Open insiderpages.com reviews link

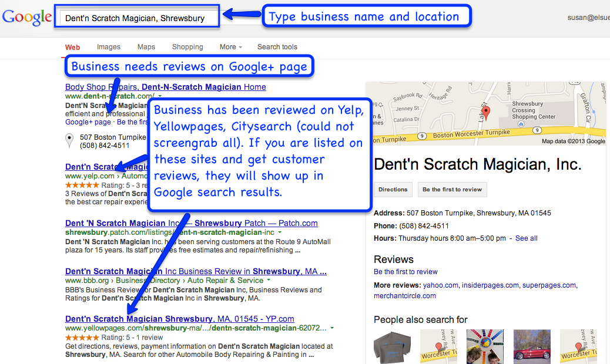point(490,285)
